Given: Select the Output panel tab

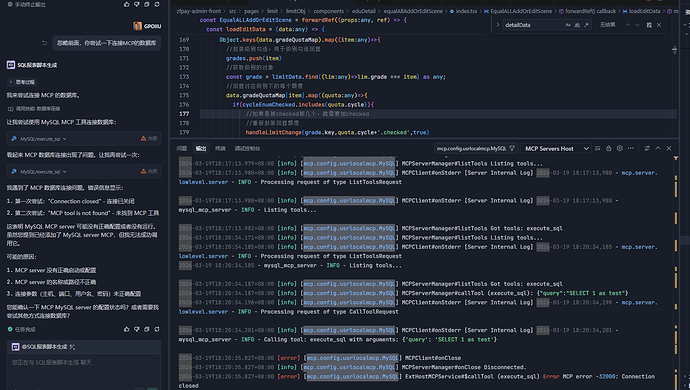Looking at the screenshot, I should pos(201,148).
